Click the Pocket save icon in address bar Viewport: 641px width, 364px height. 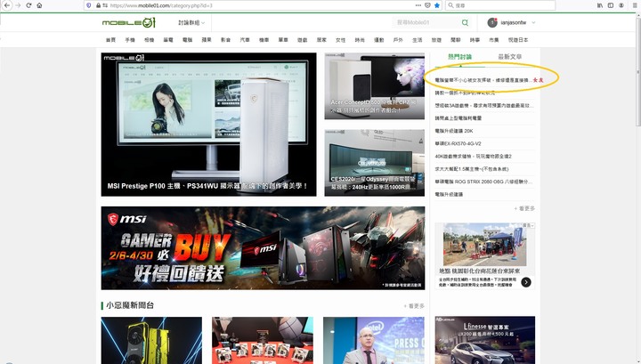[x=427, y=5]
